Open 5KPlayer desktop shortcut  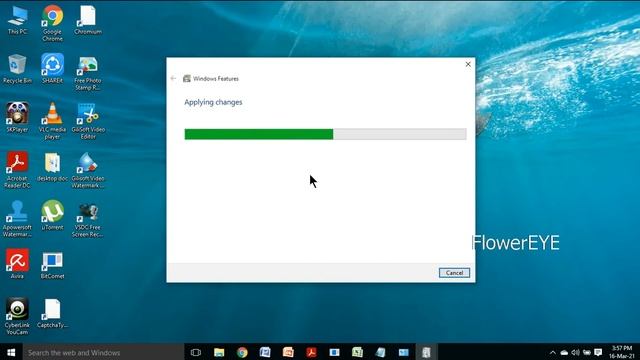[x=17, y=118]
